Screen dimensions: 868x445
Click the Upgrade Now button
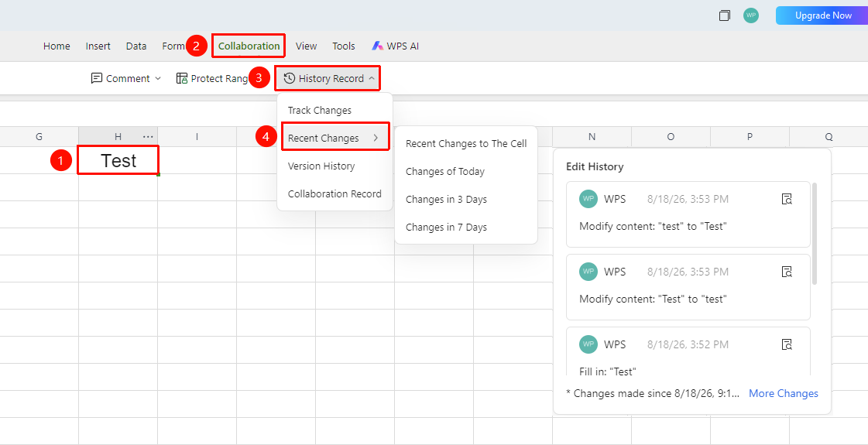tap(822, 15)
